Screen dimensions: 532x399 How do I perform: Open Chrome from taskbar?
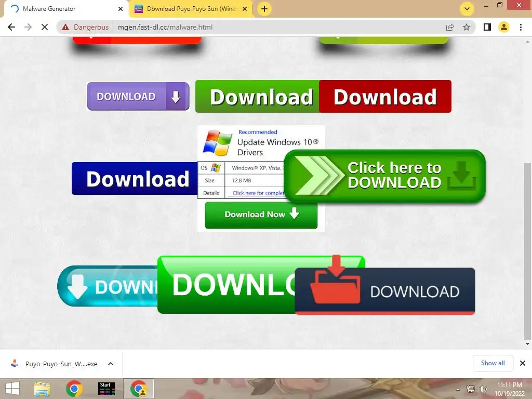(x=74, y=389)
